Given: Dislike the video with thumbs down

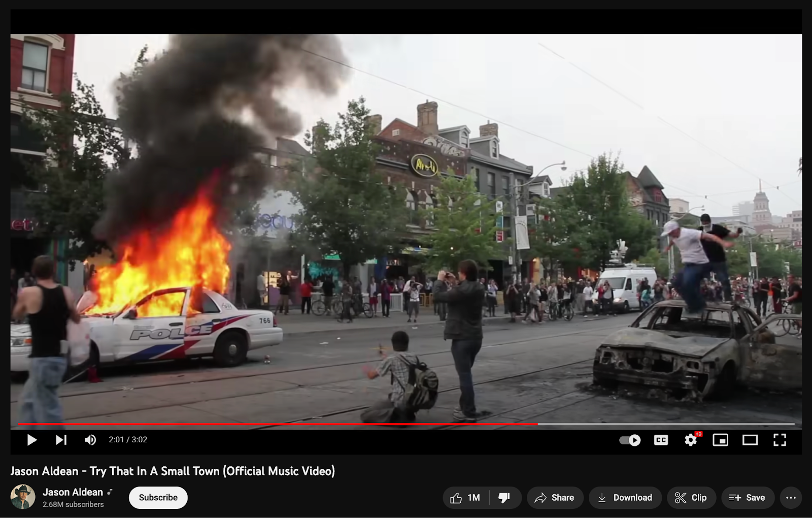Looking at the screenshot, I should (x=505, y=498).
